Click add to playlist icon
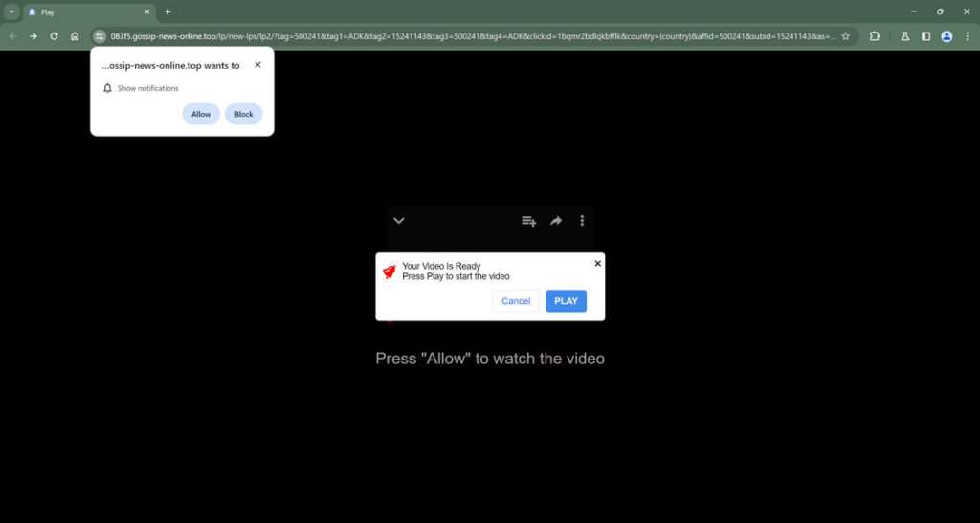Viewport: 980px width, 523px height. pyautogui.click(x=528, y=221)
